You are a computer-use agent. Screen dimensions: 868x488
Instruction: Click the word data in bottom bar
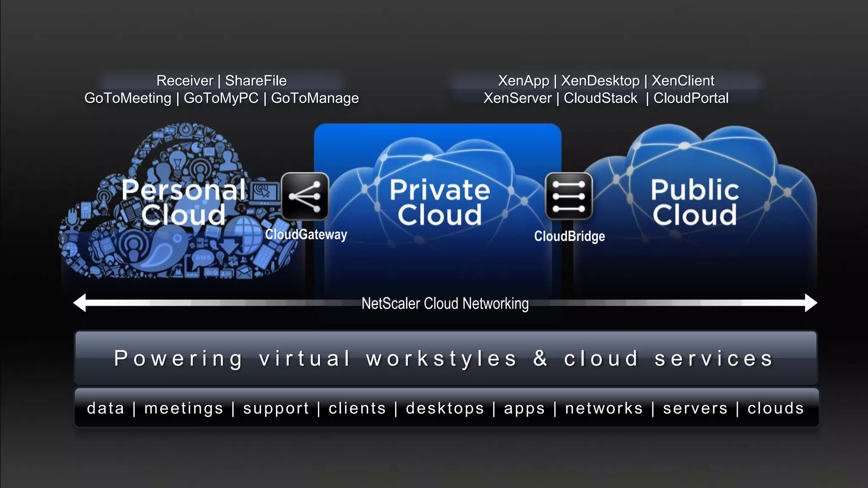tap(106, 408)
